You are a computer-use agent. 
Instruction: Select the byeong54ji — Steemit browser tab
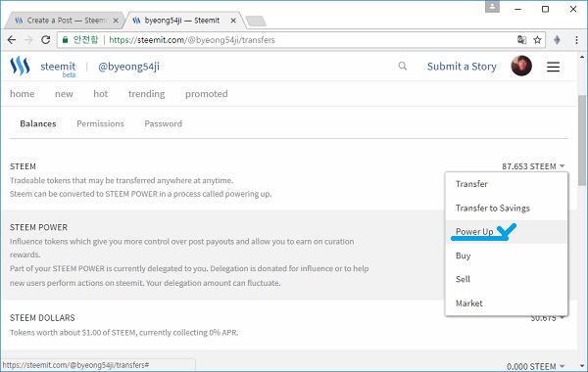coord(182,21)
